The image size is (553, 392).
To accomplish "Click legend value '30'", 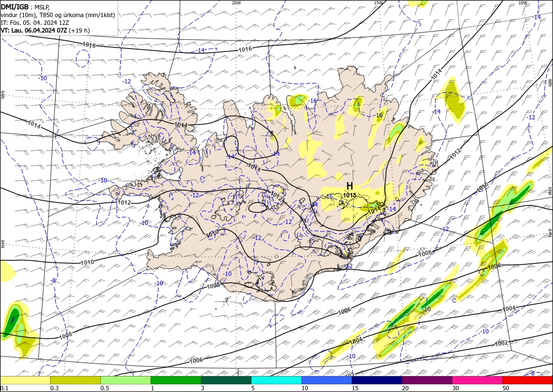I will (456, 388).
